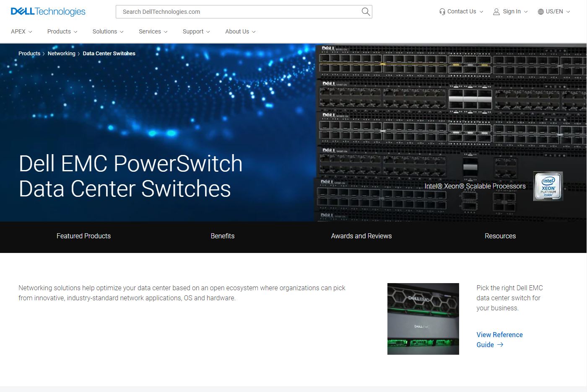Expand the Services menu chevron

pyautogui.click(x=166, y=32)
